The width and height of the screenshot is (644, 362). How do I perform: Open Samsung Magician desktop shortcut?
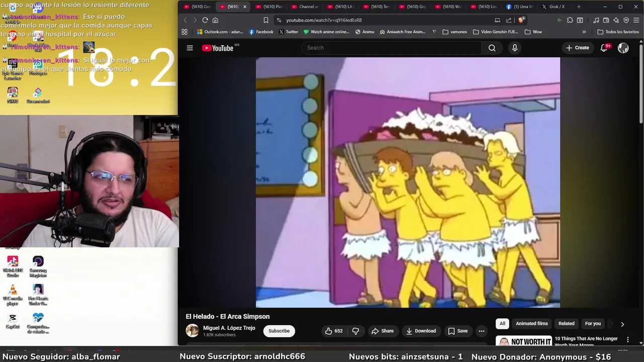(x=38, y=266)
